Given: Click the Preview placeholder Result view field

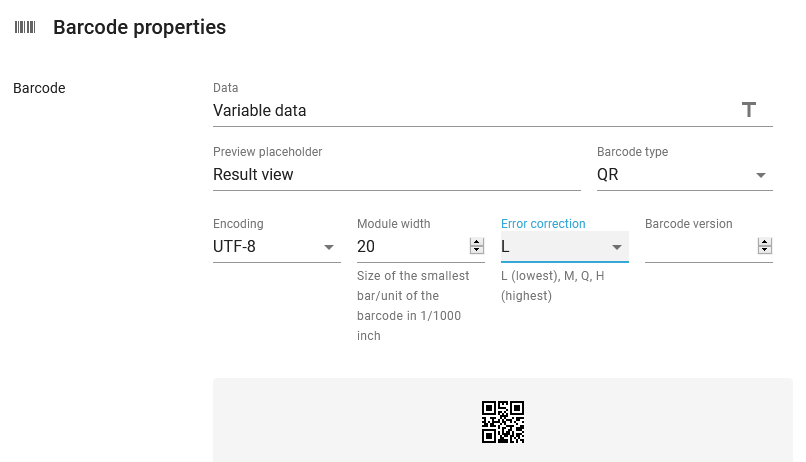Looking at the screenshot, I should click(397, 175).
